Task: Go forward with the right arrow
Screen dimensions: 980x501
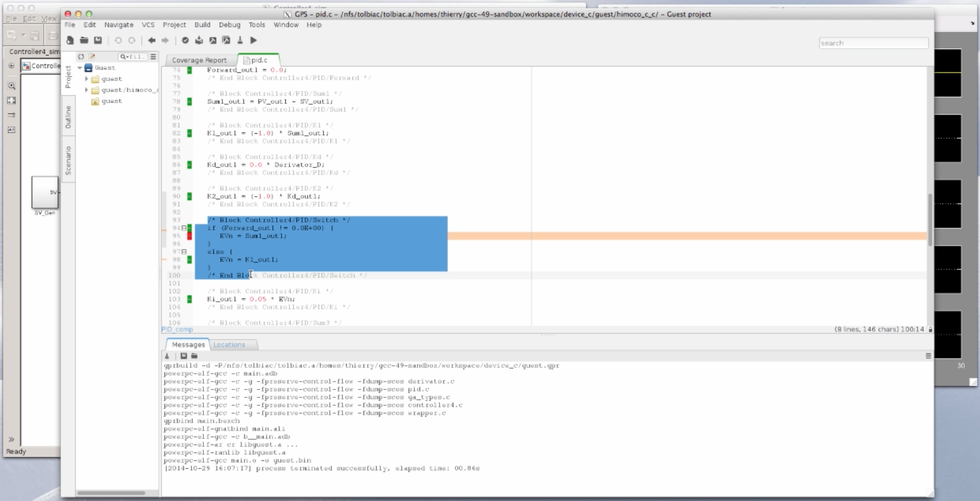Action: (165, 40)
